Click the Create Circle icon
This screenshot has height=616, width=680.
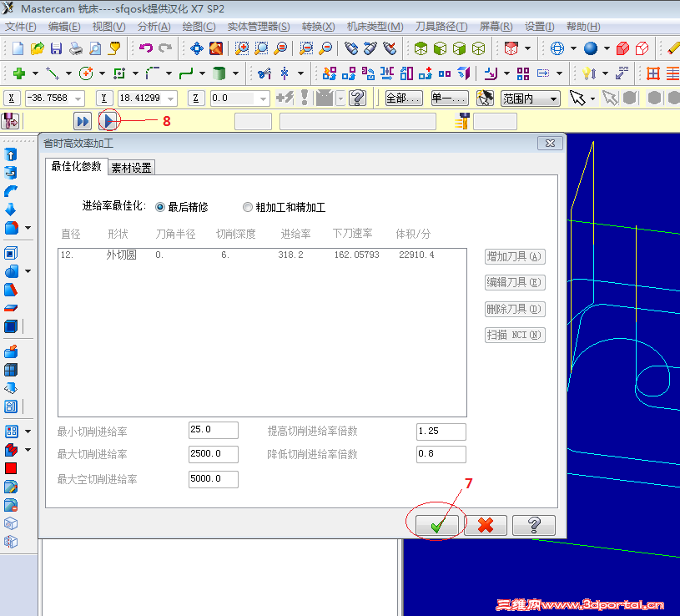coord(86,73)
